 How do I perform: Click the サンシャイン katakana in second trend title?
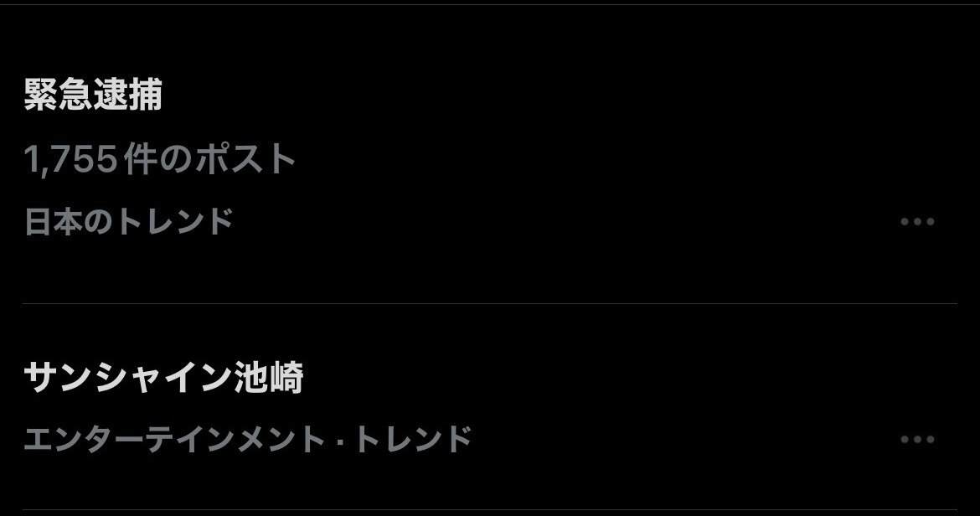coord(128,377)
